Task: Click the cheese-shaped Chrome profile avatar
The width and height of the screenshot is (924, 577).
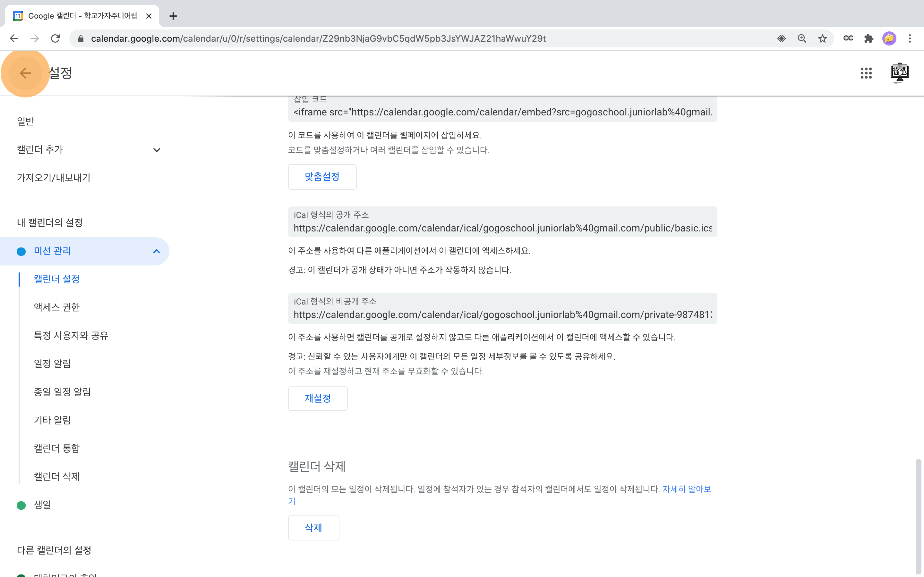Action: [889, 38]
